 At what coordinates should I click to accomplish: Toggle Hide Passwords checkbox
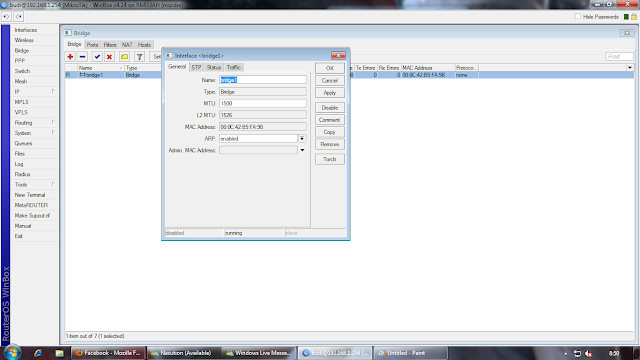[578, 17]
